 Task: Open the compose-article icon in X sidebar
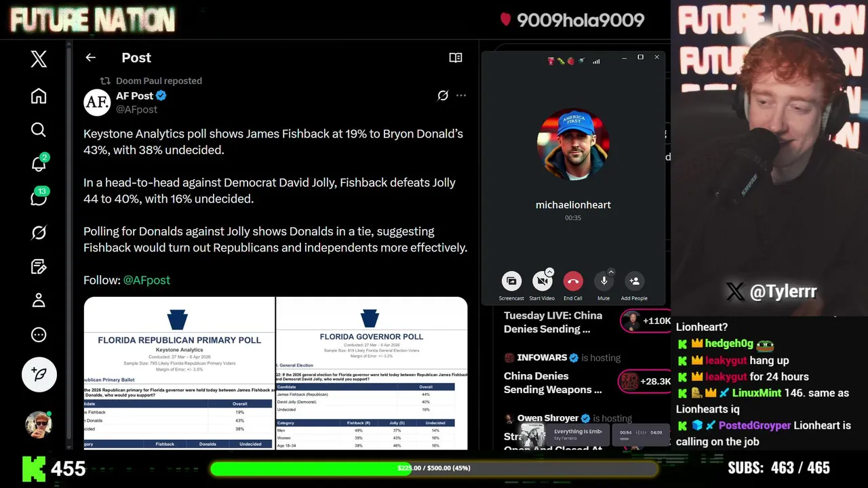tap(39, 266)
